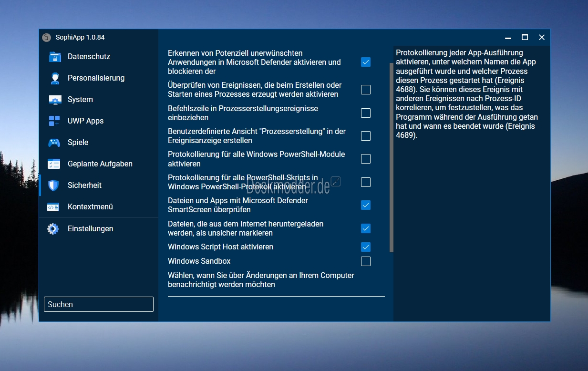The image size is (588, 371).
Task: Enable logging for all PowerShell-Skripts checkbox
Action: (x=366, y=182)
